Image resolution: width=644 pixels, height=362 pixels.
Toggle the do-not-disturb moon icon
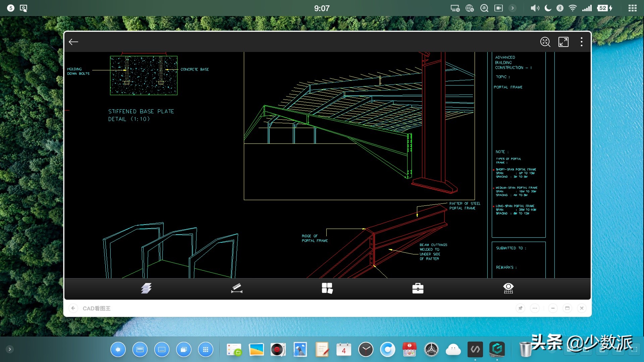pos(548,8)
